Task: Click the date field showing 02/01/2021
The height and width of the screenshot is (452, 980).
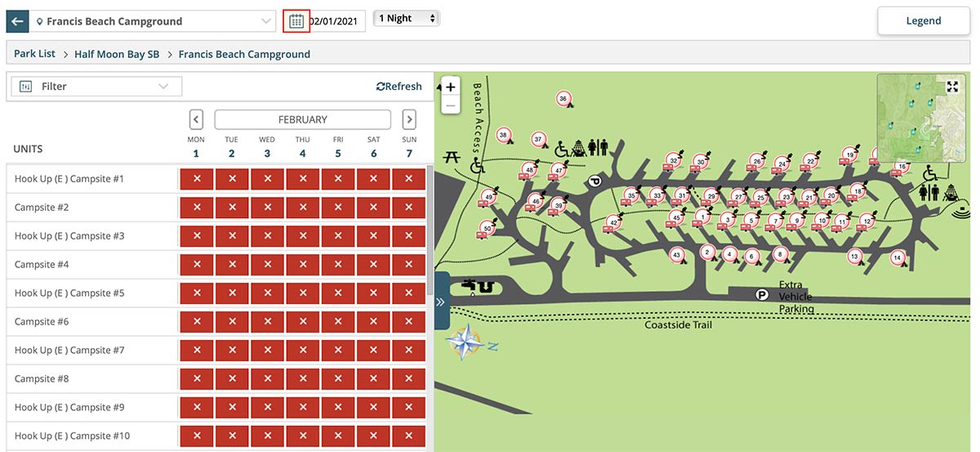Action: [336, 20]
